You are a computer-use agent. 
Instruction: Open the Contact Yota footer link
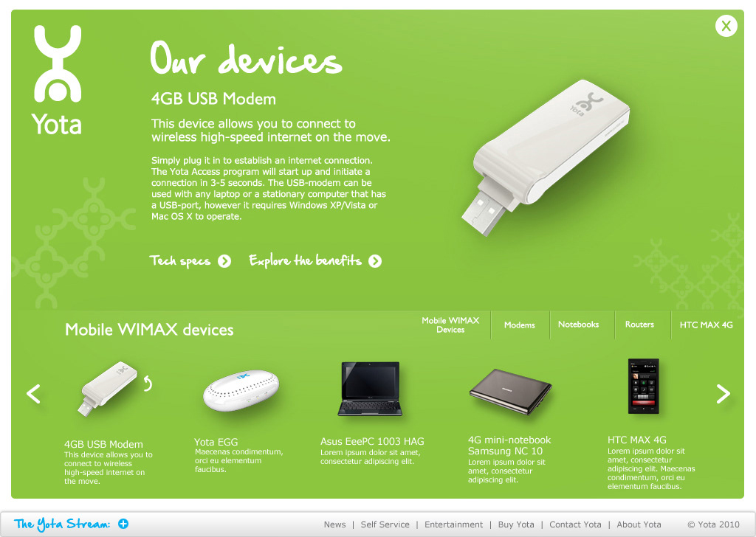(x=575, y=524)
